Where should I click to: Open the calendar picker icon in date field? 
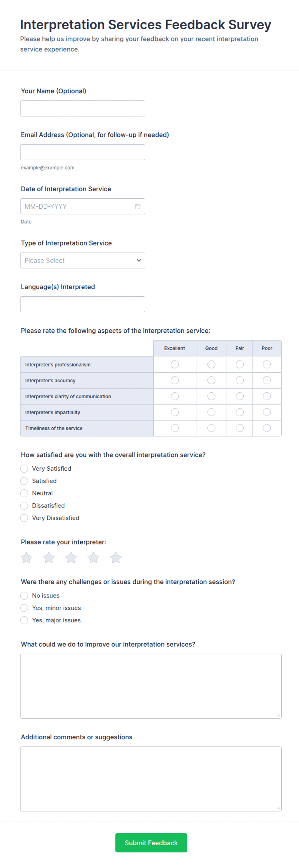click(138, 206)
